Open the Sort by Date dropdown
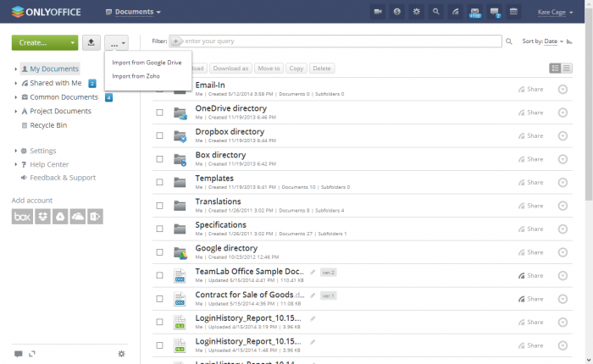Image resolution: width=593 pixels, height=364 pixels. (x=554, y=41)
